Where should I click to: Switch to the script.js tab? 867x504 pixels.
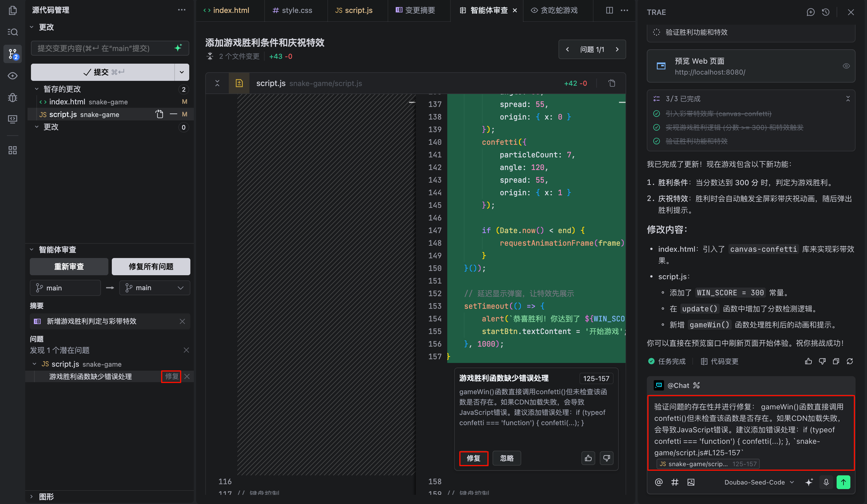point(354,10)
